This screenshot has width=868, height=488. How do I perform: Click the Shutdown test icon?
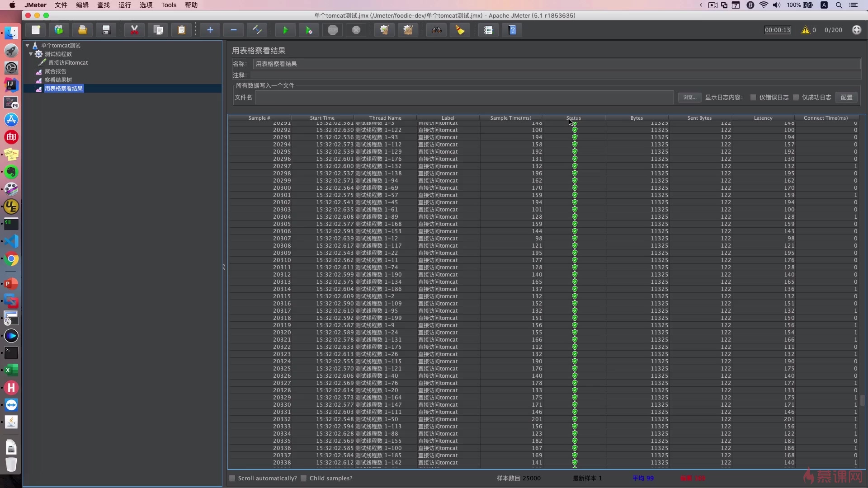click(x=356, y=30)
